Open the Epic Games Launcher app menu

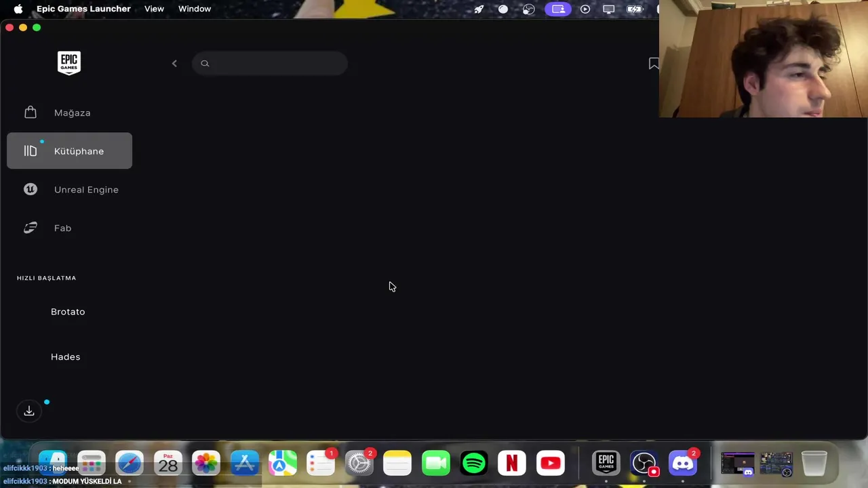(83, 9)
